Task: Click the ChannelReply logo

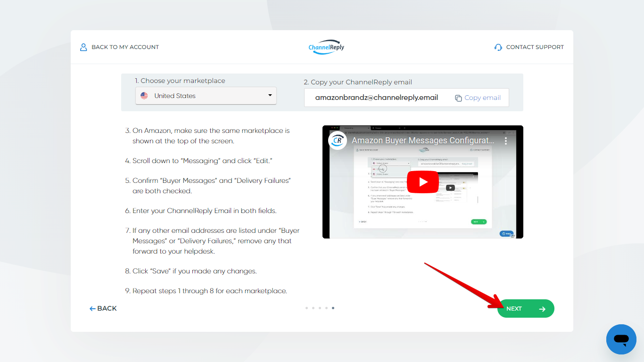Action: [326, 47]
